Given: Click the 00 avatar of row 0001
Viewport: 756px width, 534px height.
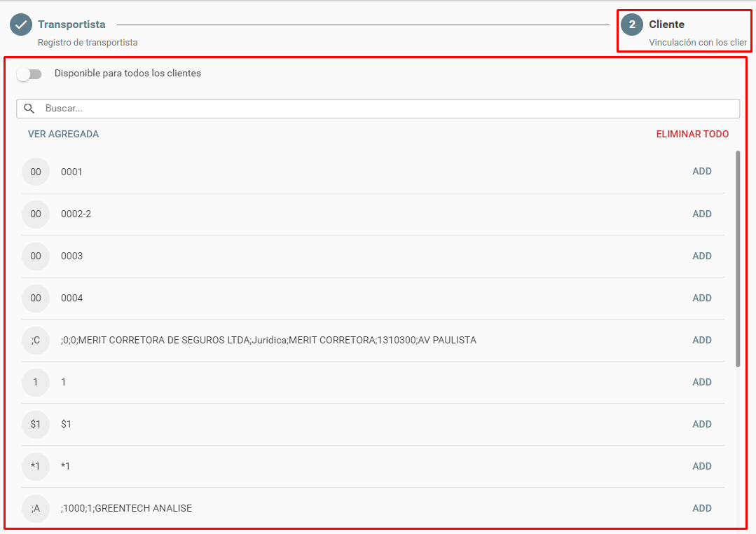Looking at the screenshot, I should 36,172.
